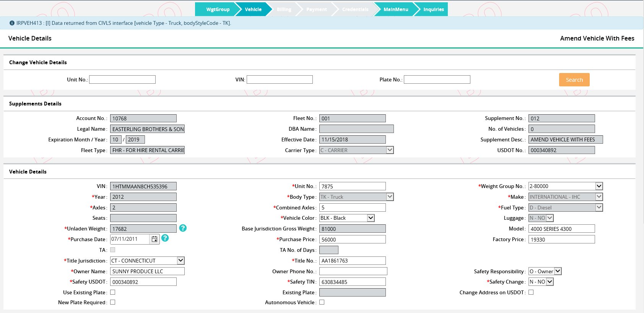Click the Effective Date value 11/15/2018

point(353,139)
